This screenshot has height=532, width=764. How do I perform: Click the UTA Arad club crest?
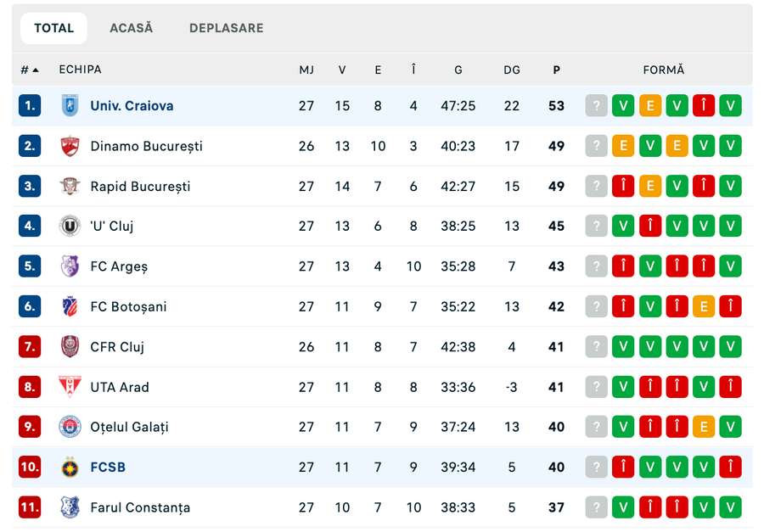pyautogui.click(x=70, y=387)
